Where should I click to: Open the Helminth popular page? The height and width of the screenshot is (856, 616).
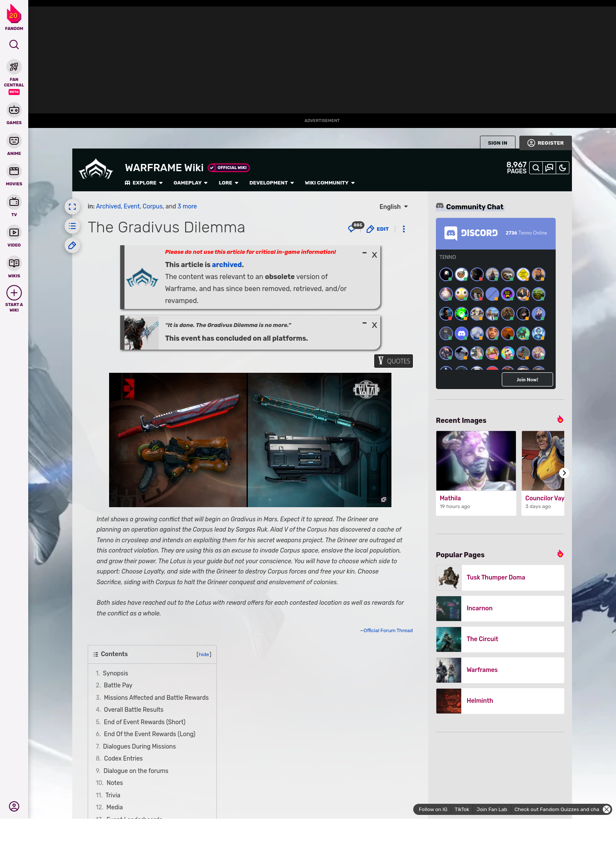tap(500, 701)
